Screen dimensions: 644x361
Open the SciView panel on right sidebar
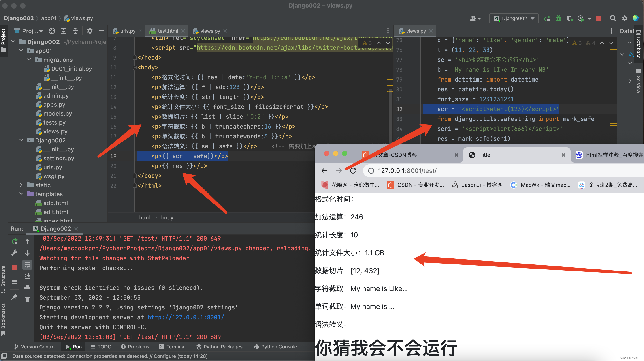tap(638, 84)
